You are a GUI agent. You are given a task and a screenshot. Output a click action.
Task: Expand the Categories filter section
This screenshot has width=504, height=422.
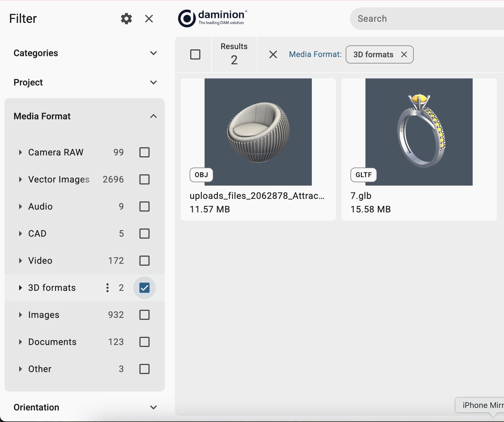153,53
